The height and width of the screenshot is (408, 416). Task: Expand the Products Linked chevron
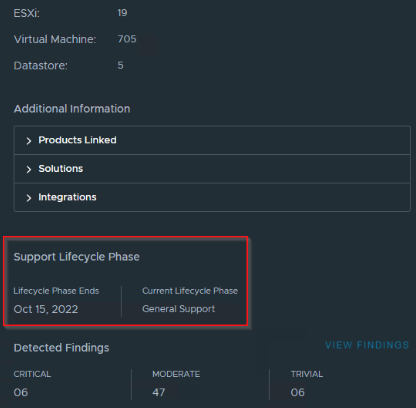tap(29, 141)
